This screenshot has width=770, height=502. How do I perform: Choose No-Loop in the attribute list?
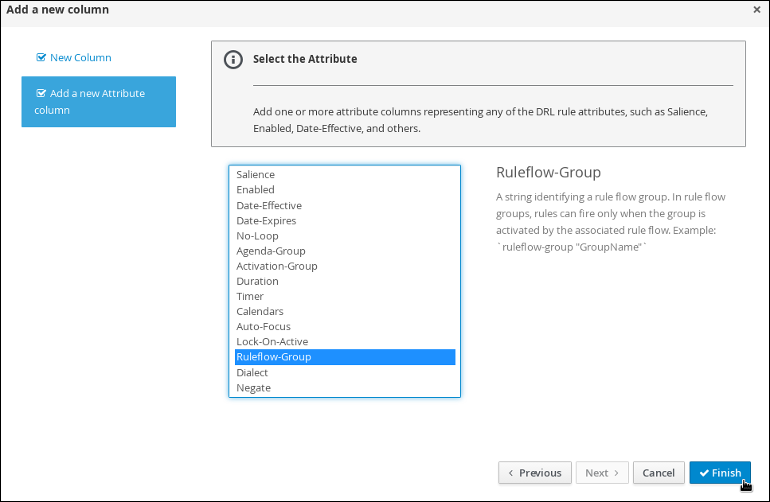(345, 236)
